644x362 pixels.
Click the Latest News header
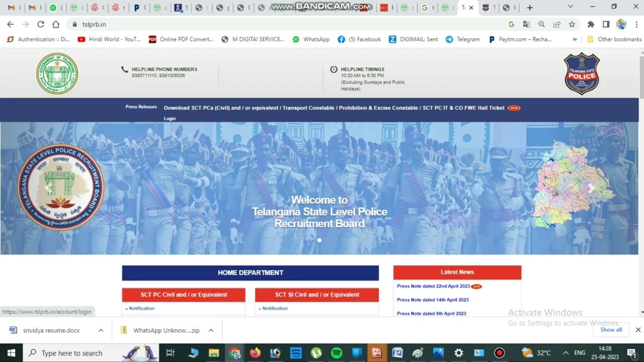(457, 272)
